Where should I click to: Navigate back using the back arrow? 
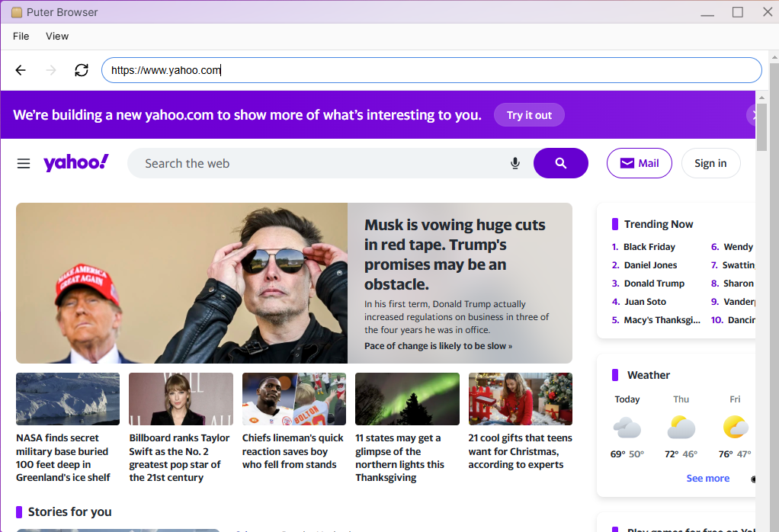(21, 69)
